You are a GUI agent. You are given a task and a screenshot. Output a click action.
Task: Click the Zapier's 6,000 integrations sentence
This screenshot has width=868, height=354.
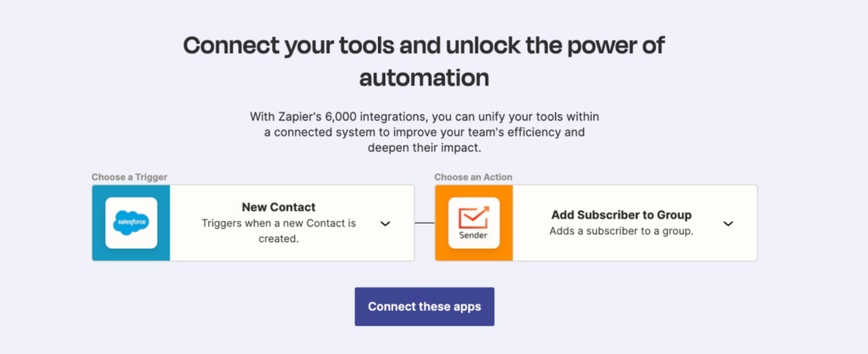click(x=425, y=117)
